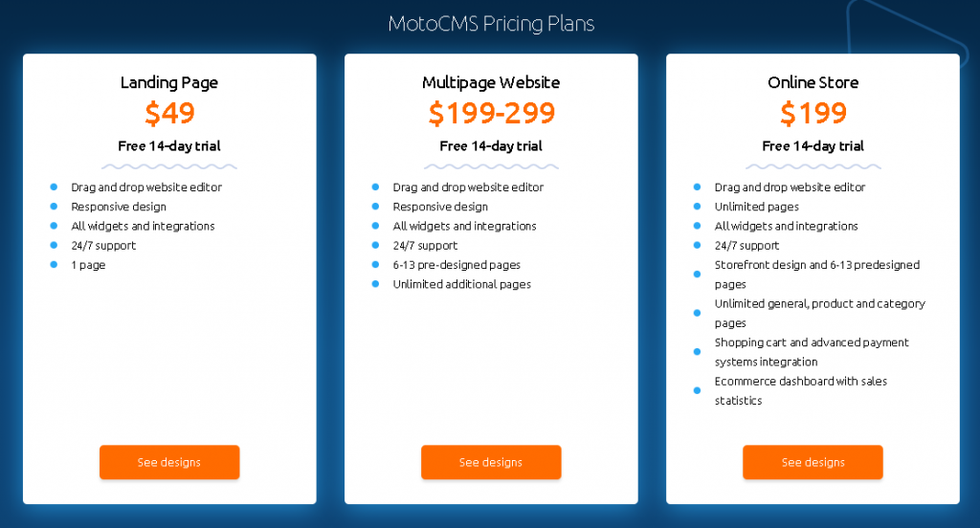Click the $49 price
Screen dimensions: 980x528
(x=169, y=114)
